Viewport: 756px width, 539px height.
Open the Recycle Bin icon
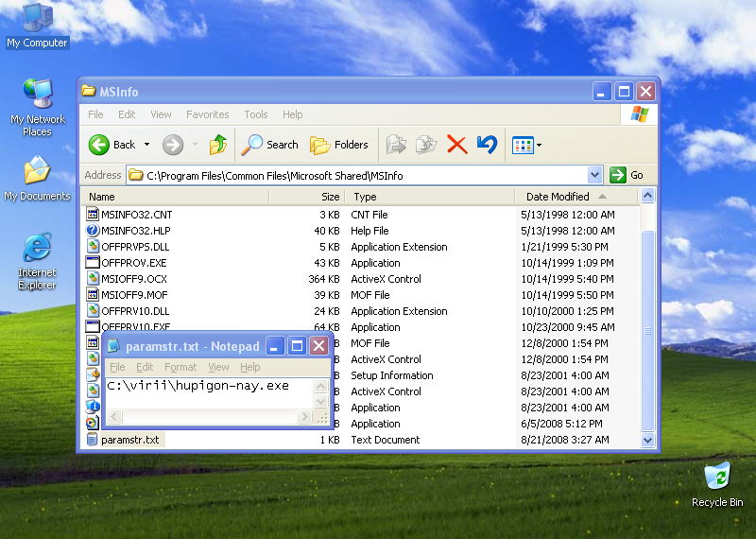pyautogui.click(x=717, y=484)
